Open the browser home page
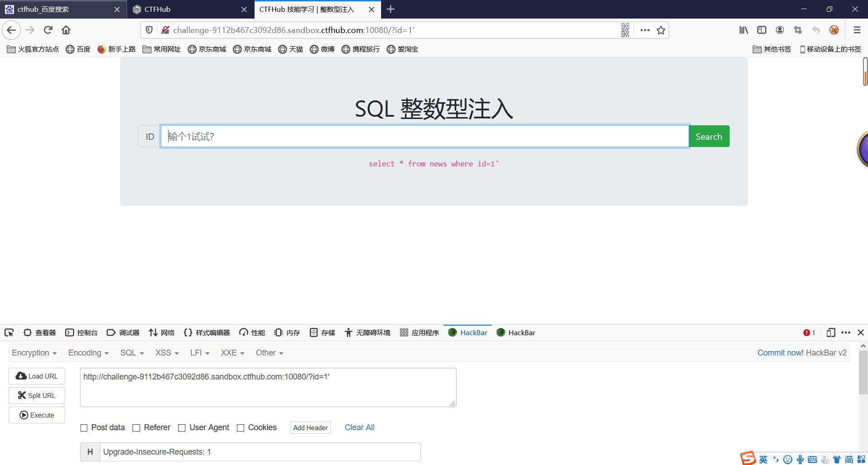The image size is (868, 465). [66, 30]
